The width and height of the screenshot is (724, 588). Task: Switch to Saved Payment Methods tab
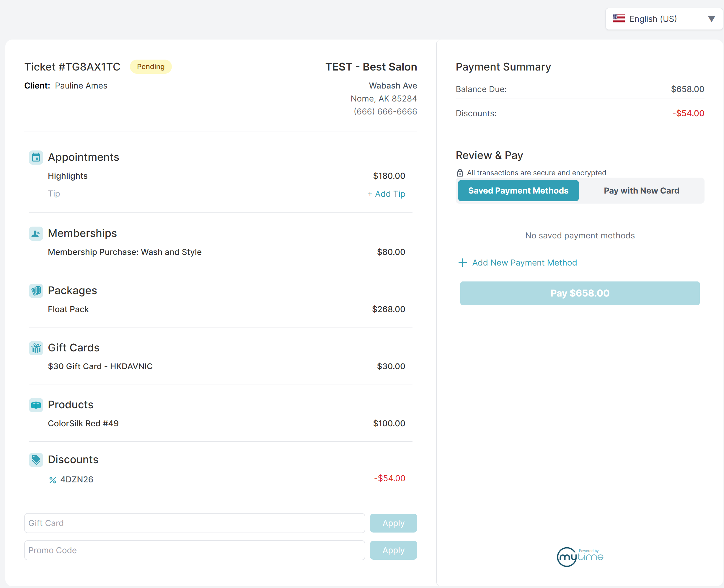click(x=518, y=191)
